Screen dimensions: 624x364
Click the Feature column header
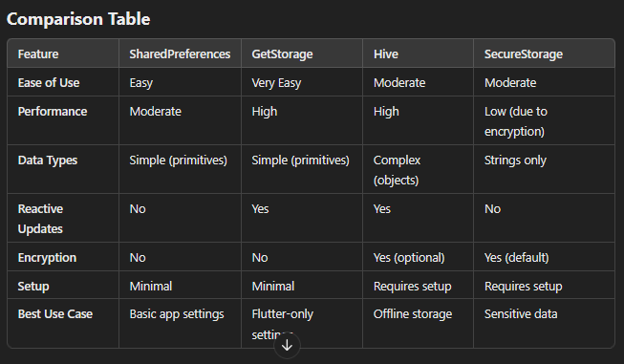38,54
